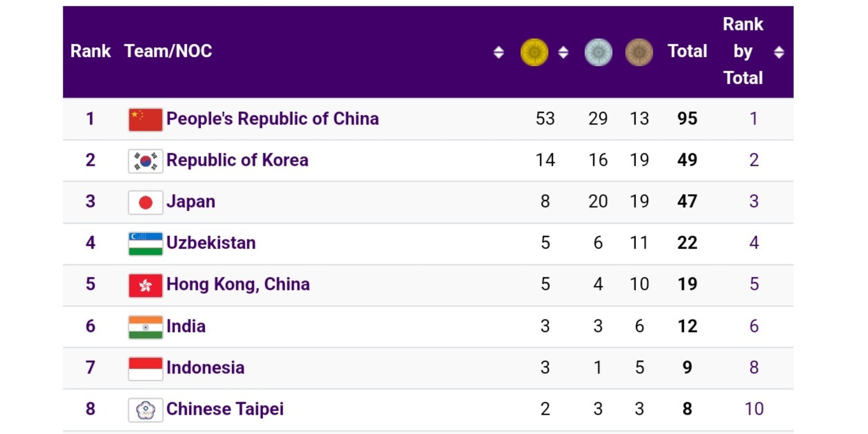Click the bronze medal icon in header

pyautogui.click(x=639, y=52)
